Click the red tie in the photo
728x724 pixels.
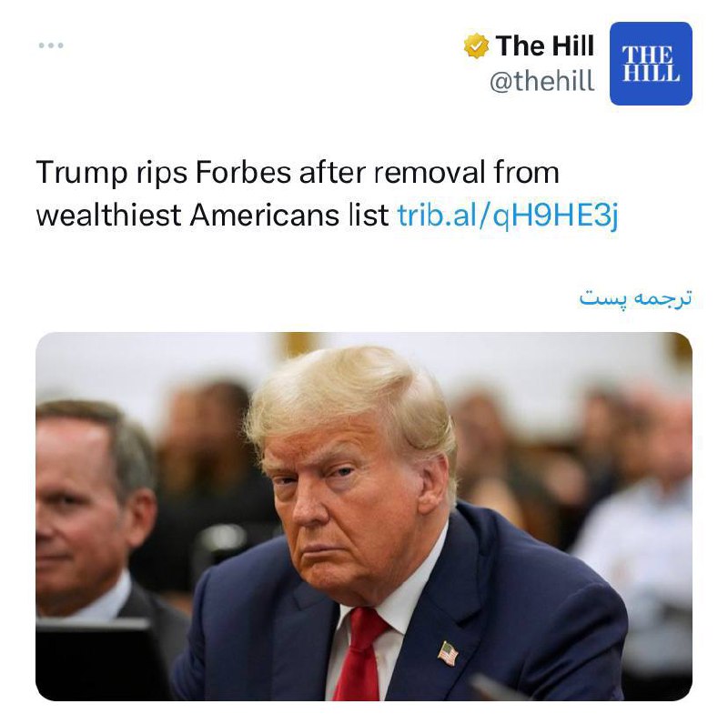360,654
